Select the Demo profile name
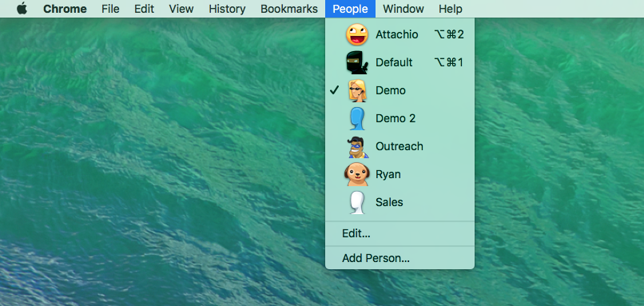 point(391,90)
